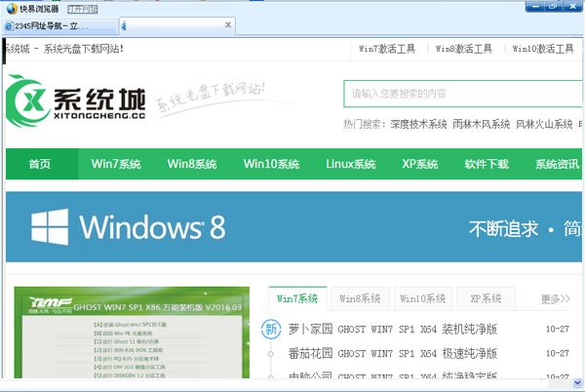Click the 系统城 - 系统光盘下载网站! header text
The width and height of the screenshot is (585, 392).
(63, 49)
